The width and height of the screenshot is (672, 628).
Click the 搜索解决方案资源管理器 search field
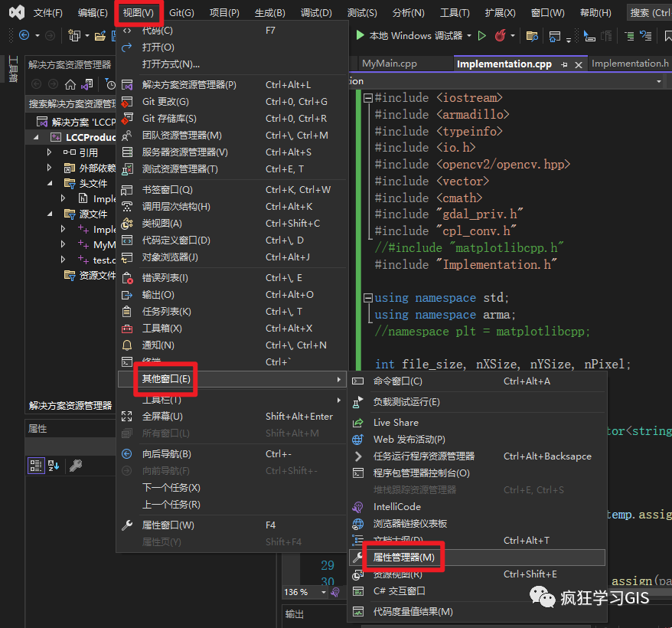(x=71, y=104)
